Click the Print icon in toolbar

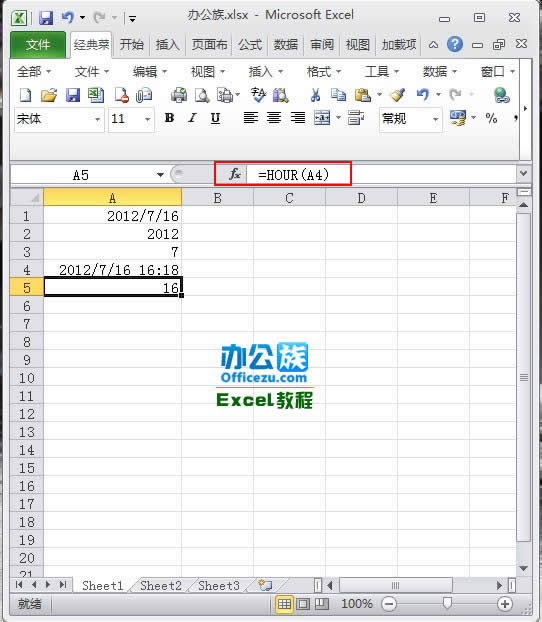(x=179, y=95)
